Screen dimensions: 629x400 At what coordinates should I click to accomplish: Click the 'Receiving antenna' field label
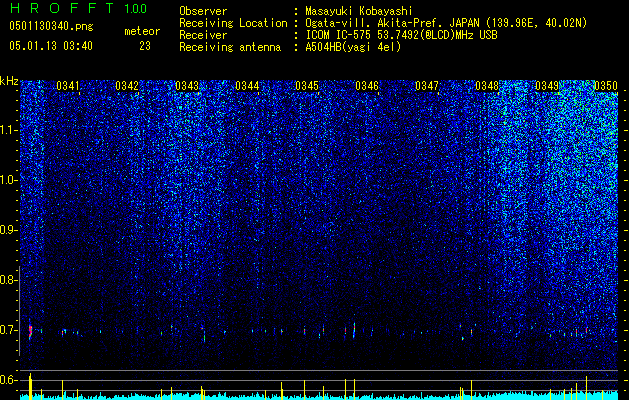click(x=230, y=47)
